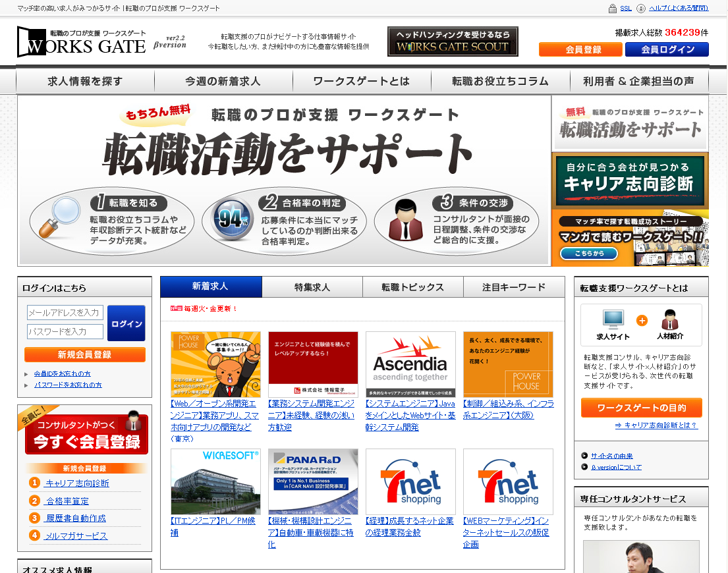Open the help question mark icon
This screenshot has width=728, height=573.
coord(641,9)
